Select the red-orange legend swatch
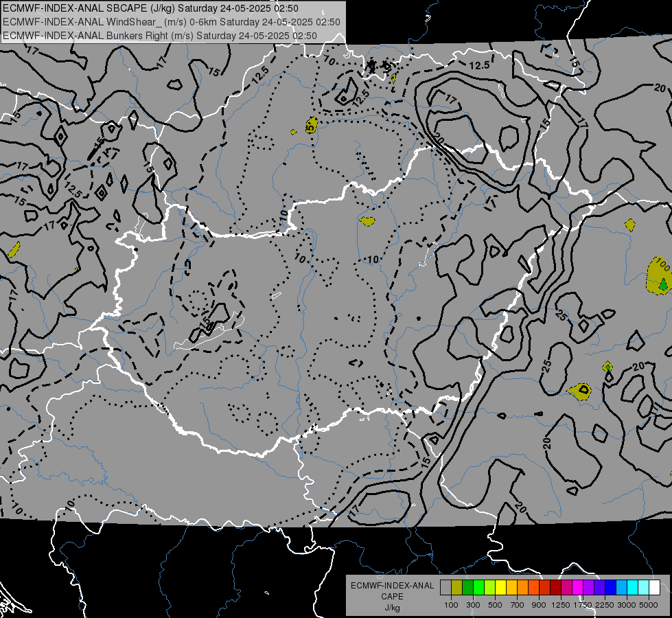The height and width of the screenshot is (618, 672). click(x=534, y=588)
